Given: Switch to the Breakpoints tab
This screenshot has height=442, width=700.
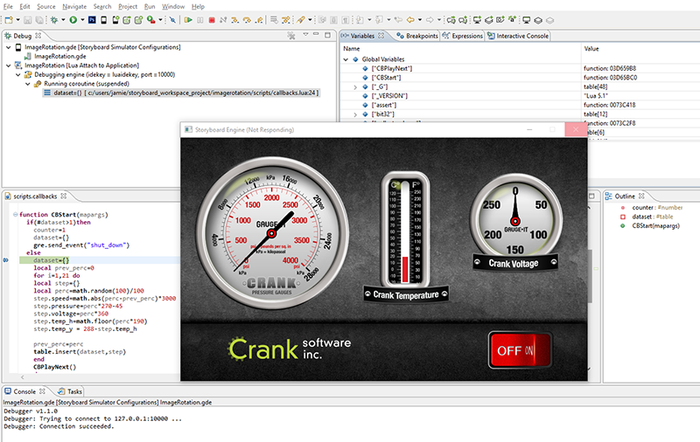Looking at the screenshot, I should tap(417, 36).
